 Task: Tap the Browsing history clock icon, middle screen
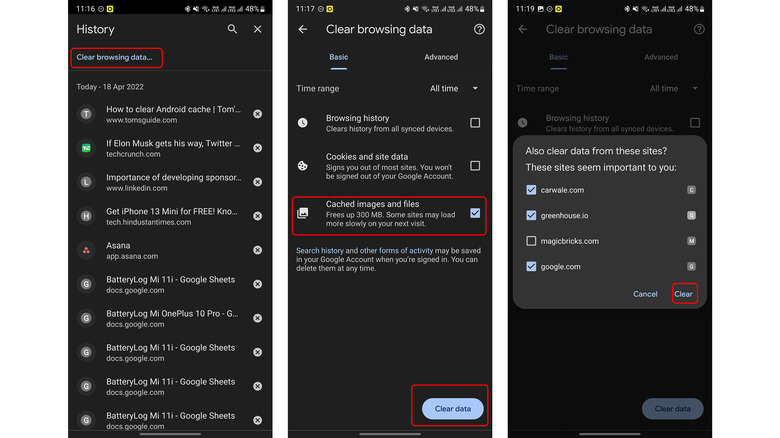302,122
